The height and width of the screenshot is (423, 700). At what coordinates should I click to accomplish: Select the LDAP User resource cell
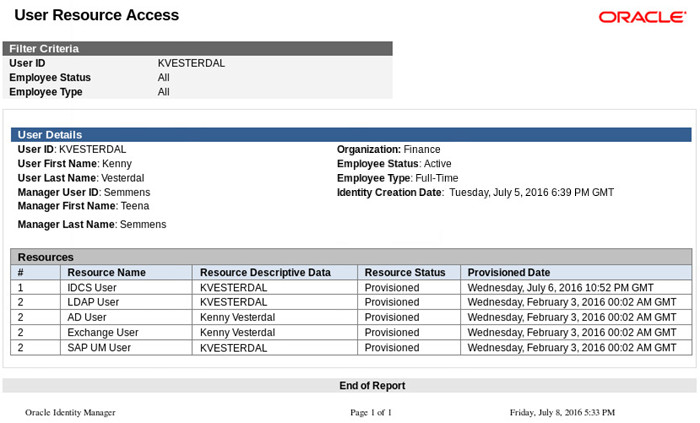tap(93, 302)
